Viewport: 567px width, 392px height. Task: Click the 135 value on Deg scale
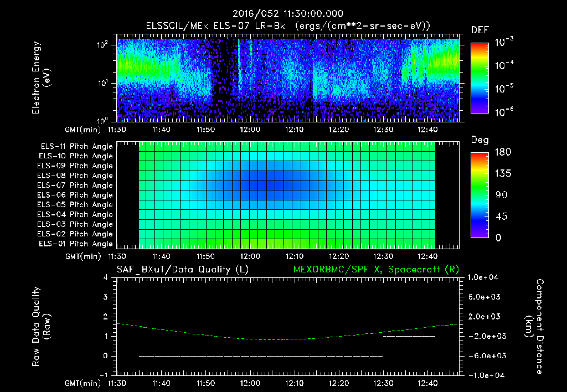point(503,174)
